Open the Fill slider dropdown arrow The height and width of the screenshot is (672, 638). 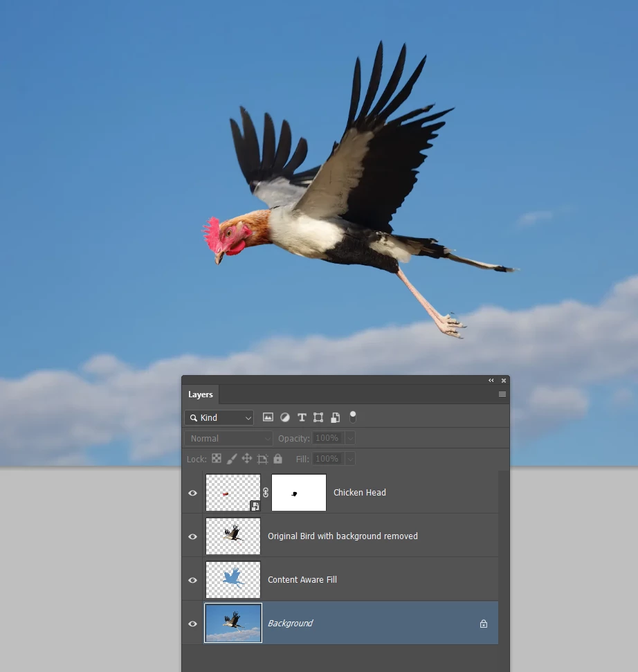[350, 459]
